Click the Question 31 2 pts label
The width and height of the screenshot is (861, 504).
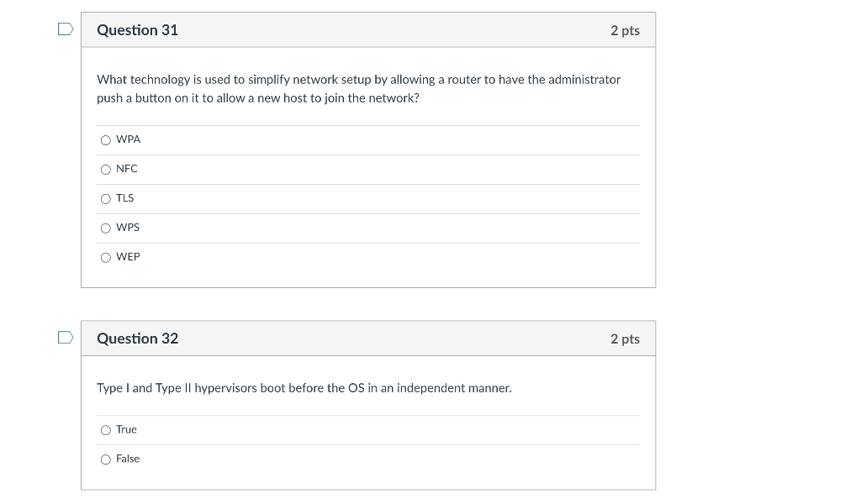pos(625,30)
